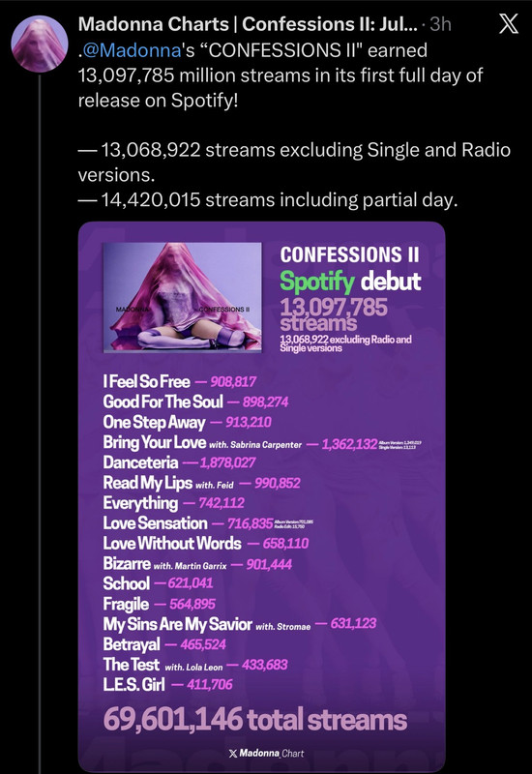Image resolution: width=532 pixels, height=774 pixels.
Task: Click the Bring Your Love track line
Action: tap(261, 442)
